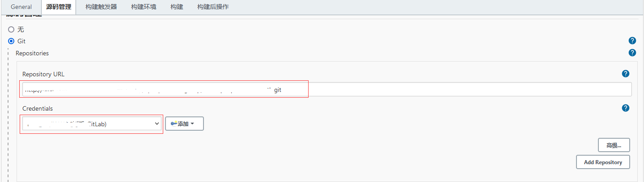The height and width of the screenshot is (182, 644).
Task: Select the 无 radio option
Action: pyautogui.click(x=12, y=29)
